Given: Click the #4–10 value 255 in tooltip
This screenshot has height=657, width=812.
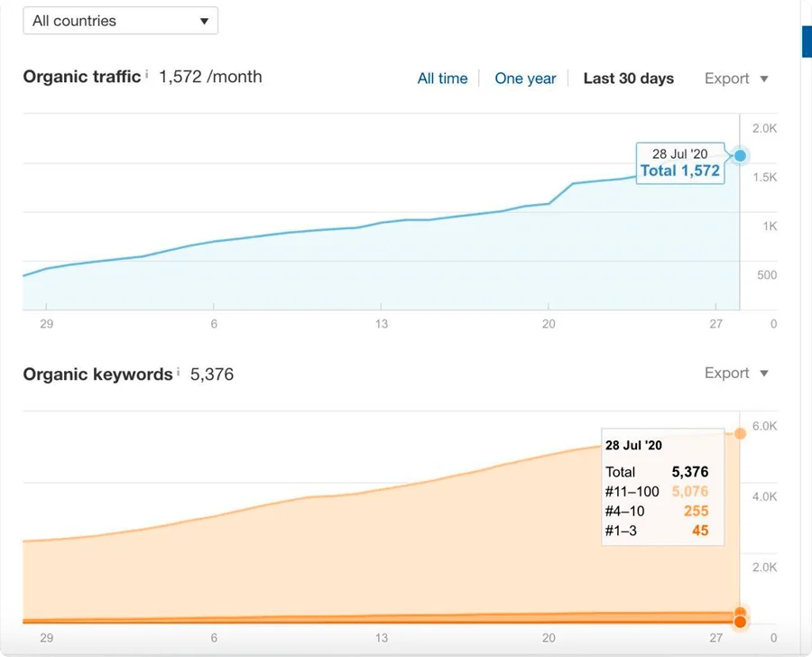Looking at the screenshot, I should [x=696, y=512].
